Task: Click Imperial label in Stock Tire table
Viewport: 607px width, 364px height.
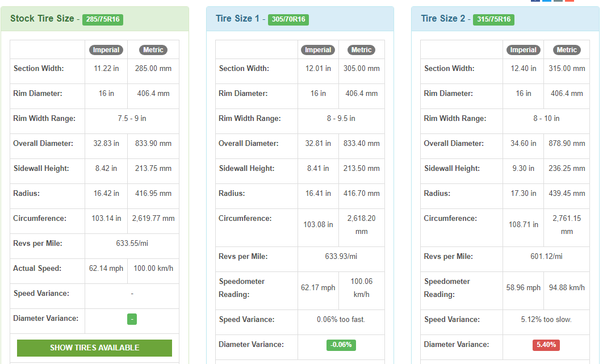Action: (x=106, y=50)
